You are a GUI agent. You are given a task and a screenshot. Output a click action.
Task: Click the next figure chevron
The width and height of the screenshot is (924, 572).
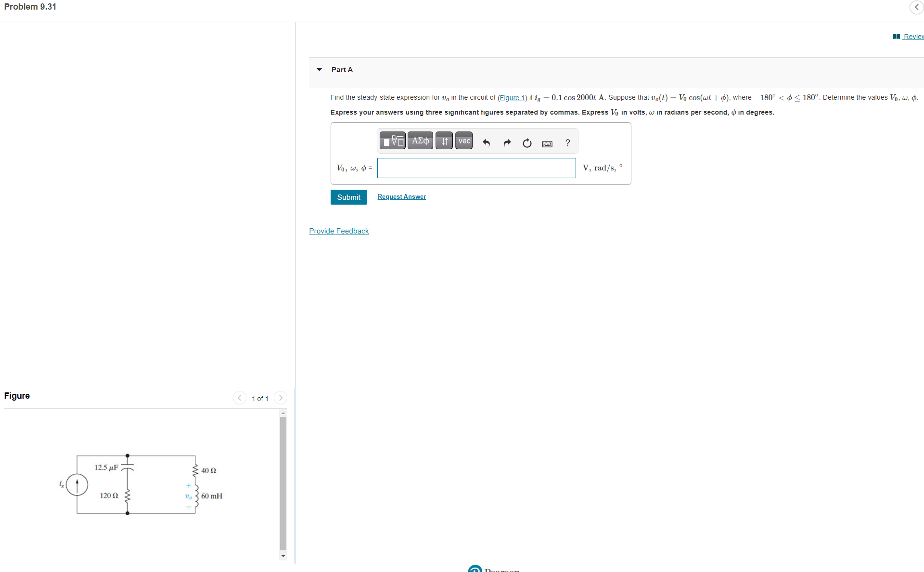tap(281, 398)
